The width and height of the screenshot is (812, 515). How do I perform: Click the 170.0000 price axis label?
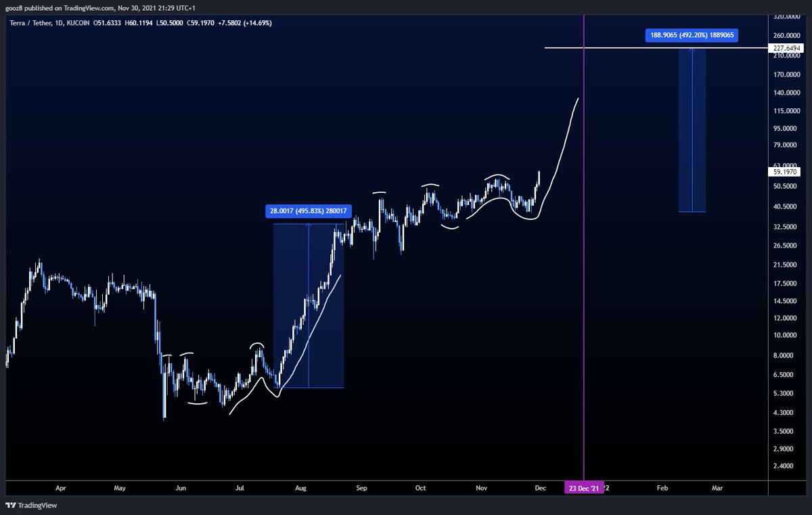[x=787, y=75]
